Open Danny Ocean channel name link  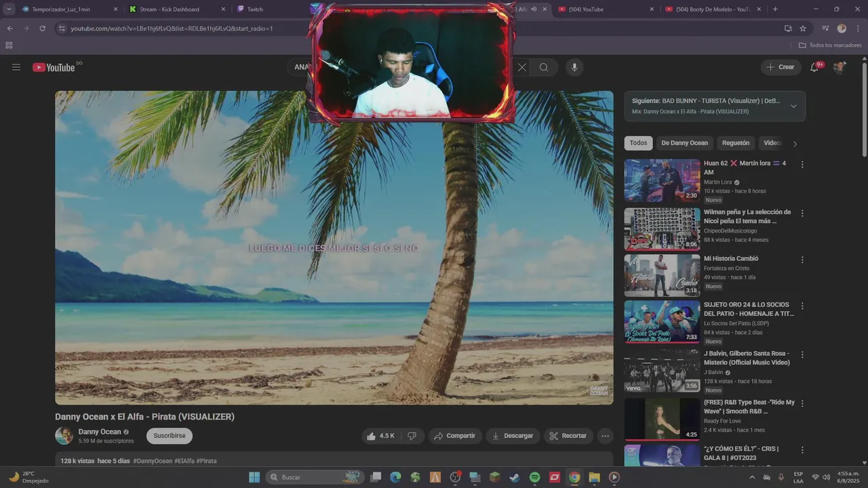[x=100, y=432]
